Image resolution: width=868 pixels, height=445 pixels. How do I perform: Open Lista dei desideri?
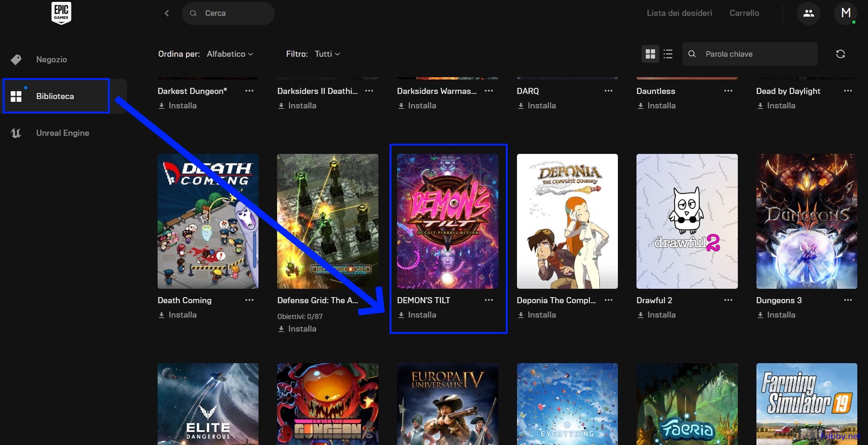pyautogui.click(x=679, y=13)
